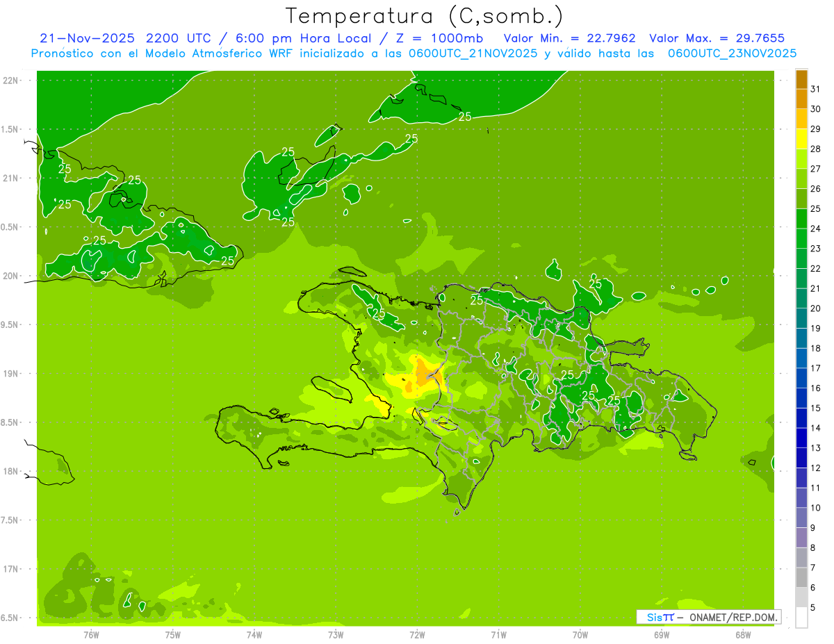Viewport: 834px width, 644px height.
Task: Click the color scale value '15'
Action: [x=816, y=408]
